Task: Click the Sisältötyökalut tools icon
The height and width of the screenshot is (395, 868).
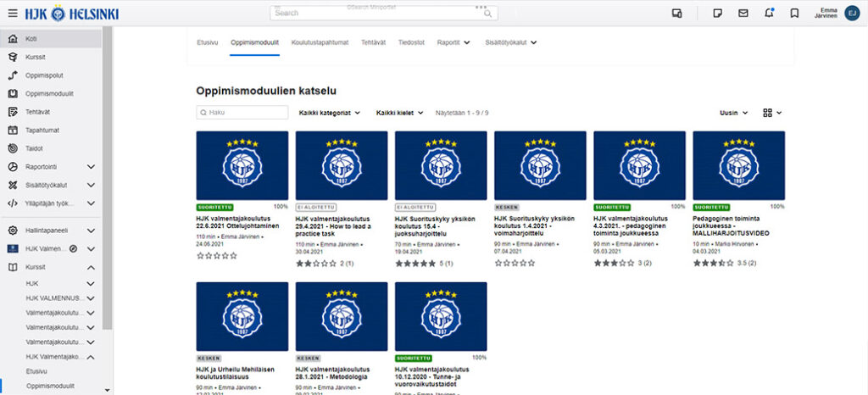Action: point(14,185)
